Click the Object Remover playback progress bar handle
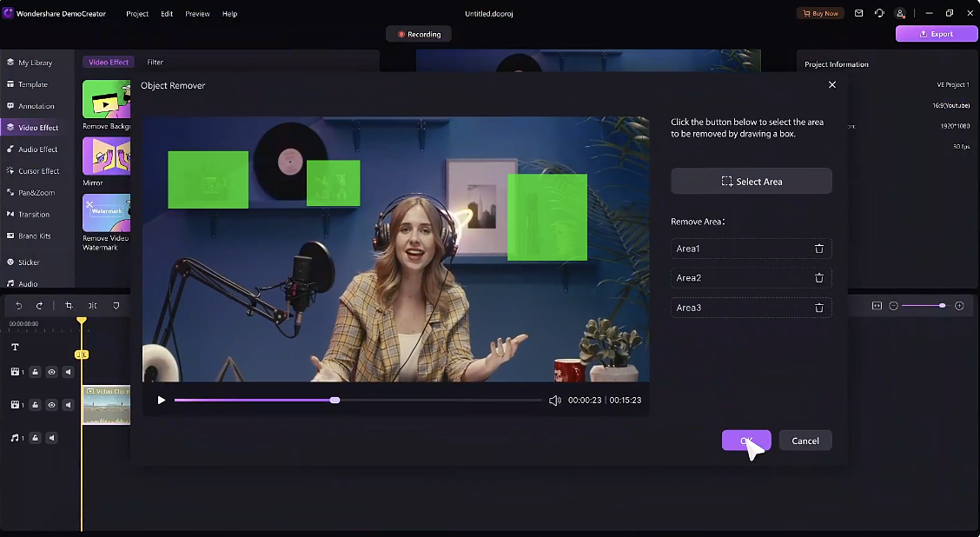Image resolution: width=980 pixels, height=537 pixels. pos(335,400)
